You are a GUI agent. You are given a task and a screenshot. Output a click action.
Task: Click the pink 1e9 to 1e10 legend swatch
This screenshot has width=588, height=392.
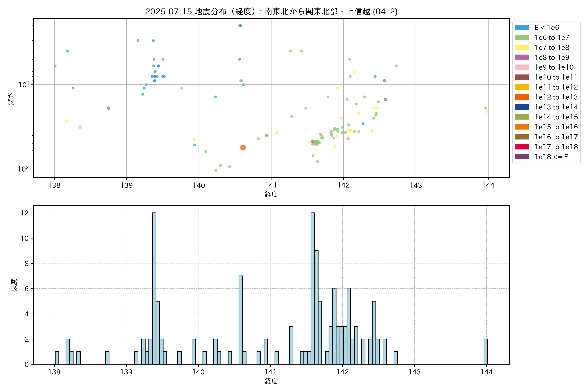tap(522, 67)
